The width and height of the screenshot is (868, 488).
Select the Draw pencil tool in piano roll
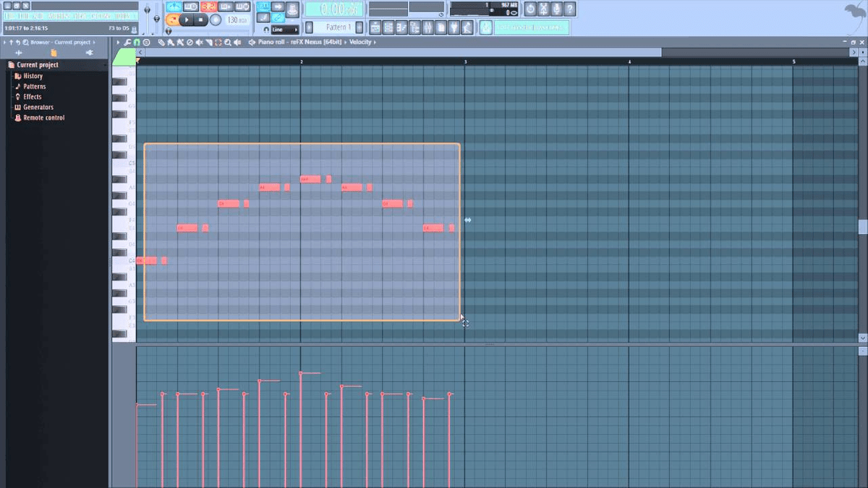[x=161, y=43]
